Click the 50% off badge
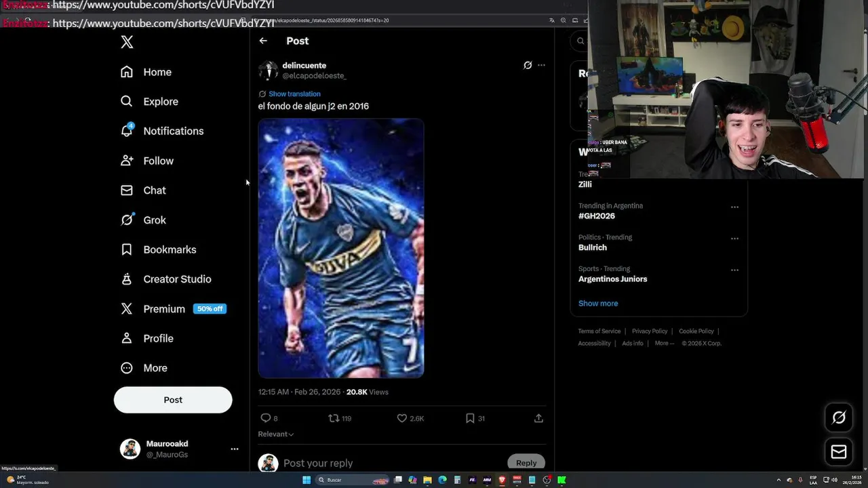The image size is (868, 488). click(x=210, y=309)
